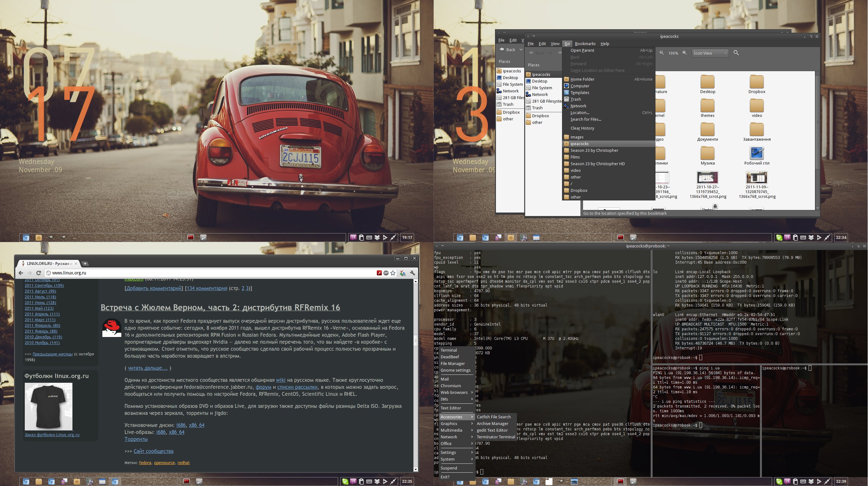Zoom in in the ipeacocks file window
This screenshot has width=868, height=486.
tap(685, 53)
